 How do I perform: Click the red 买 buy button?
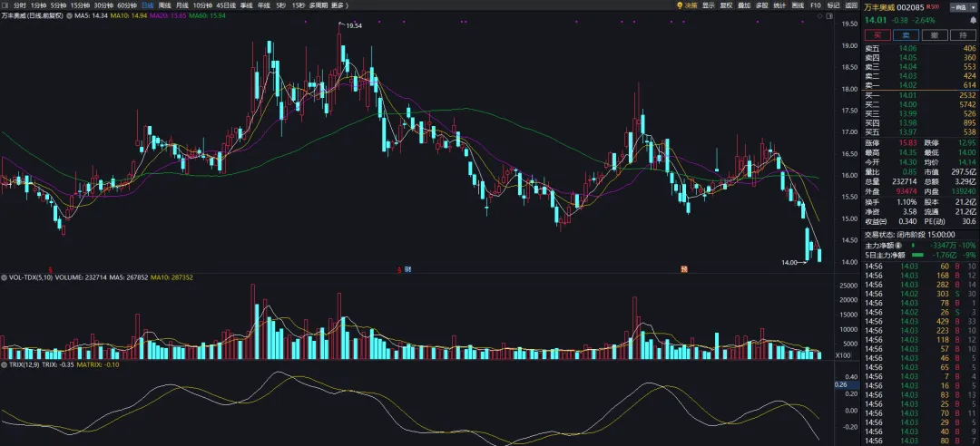[877, 35]
